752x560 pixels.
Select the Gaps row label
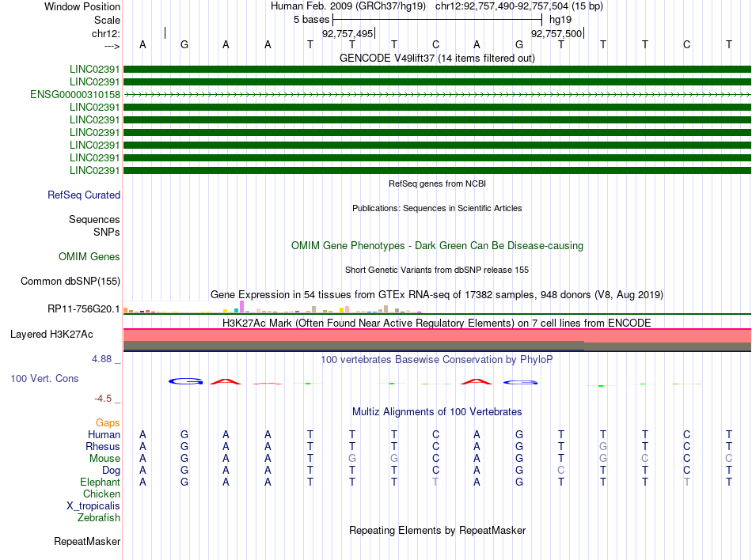pyautogui.click(x=108, y=422)
